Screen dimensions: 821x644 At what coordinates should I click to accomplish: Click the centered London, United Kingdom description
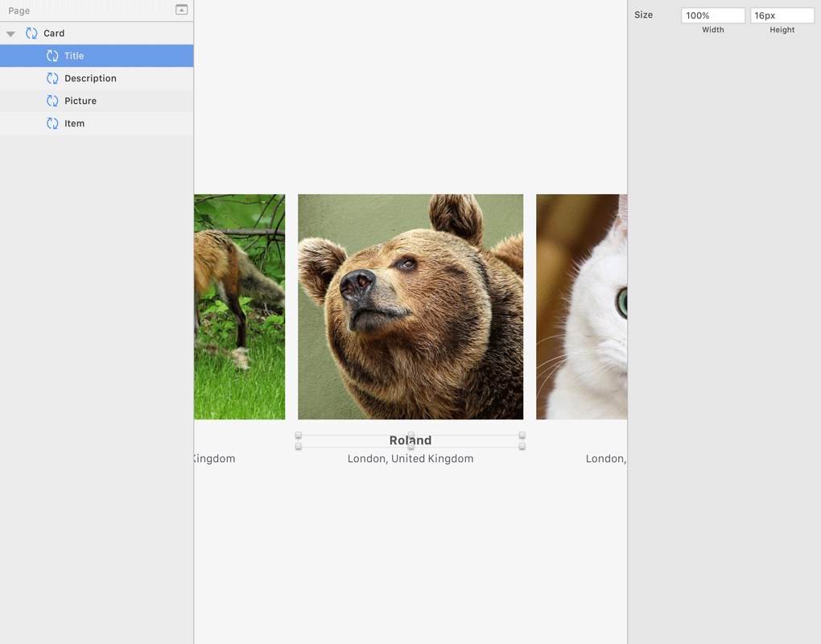tap(410, 459)
